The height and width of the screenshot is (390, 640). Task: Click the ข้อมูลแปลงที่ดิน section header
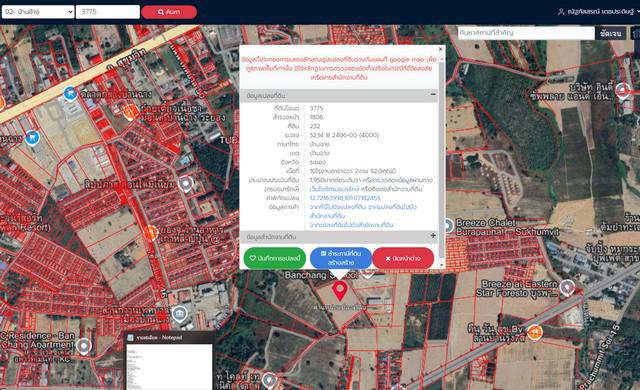[x=339, y=95]
